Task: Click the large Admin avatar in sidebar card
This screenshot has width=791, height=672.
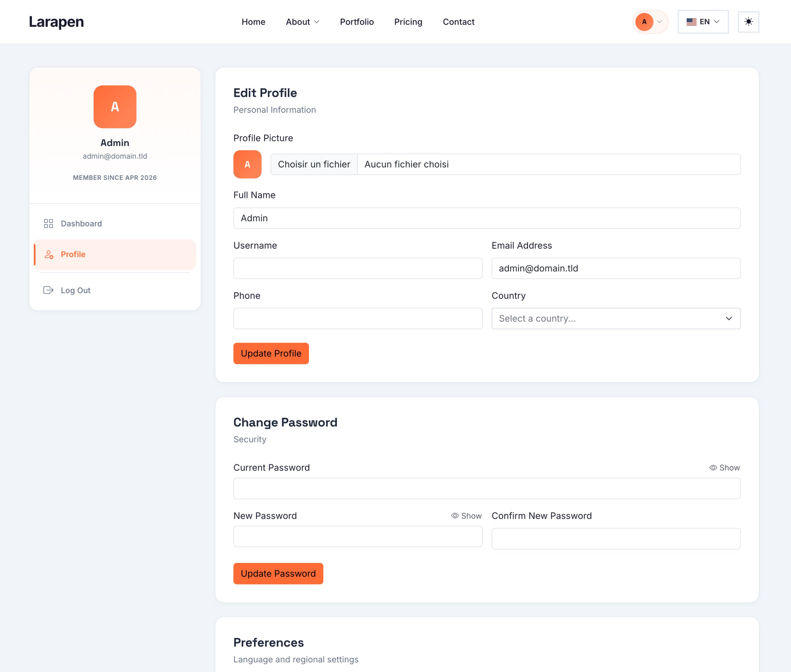Action: 115,107
